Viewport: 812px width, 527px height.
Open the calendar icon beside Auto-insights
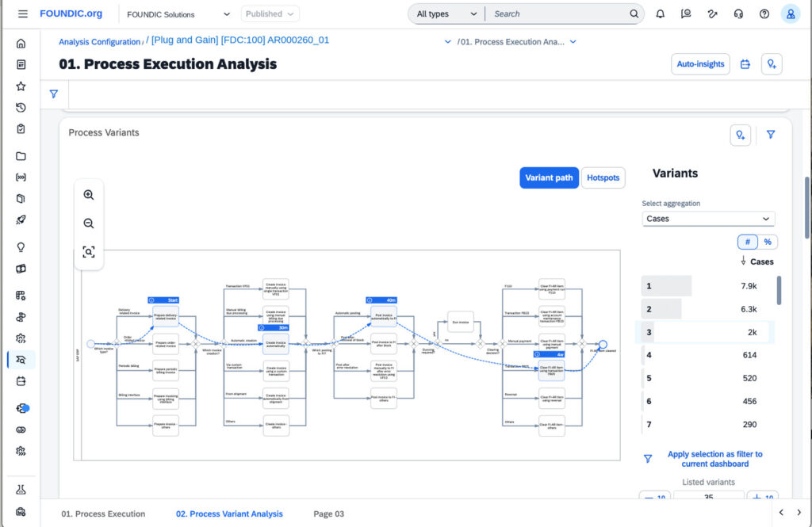tap(745, 64)
